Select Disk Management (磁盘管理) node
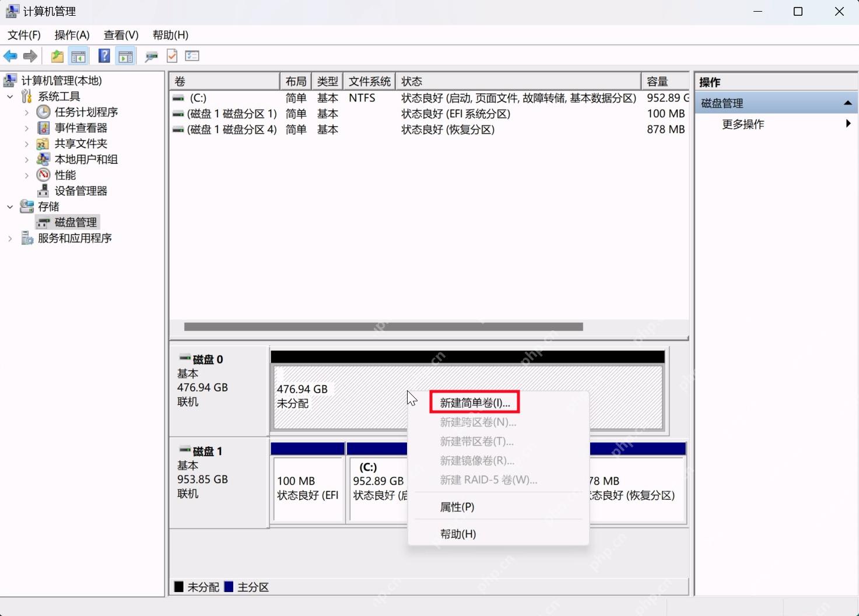This screenshot has width=859, height=616. (x=68, y=222)
